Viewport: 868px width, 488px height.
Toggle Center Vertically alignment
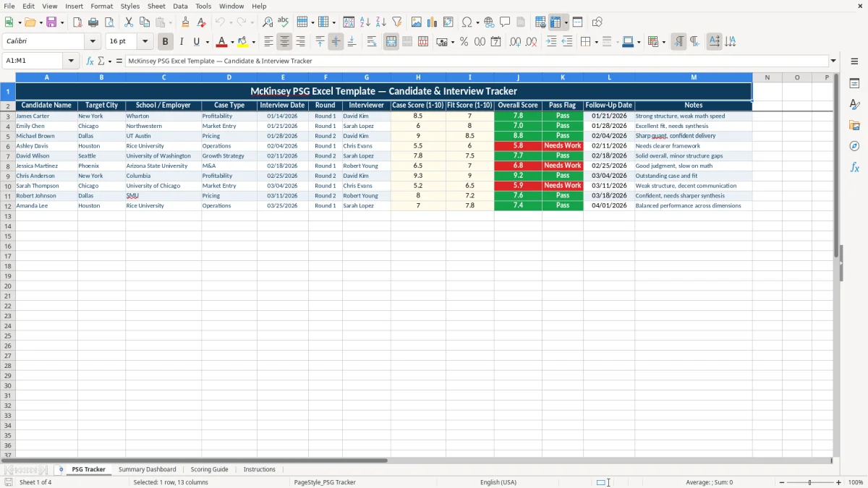[336, 42]
